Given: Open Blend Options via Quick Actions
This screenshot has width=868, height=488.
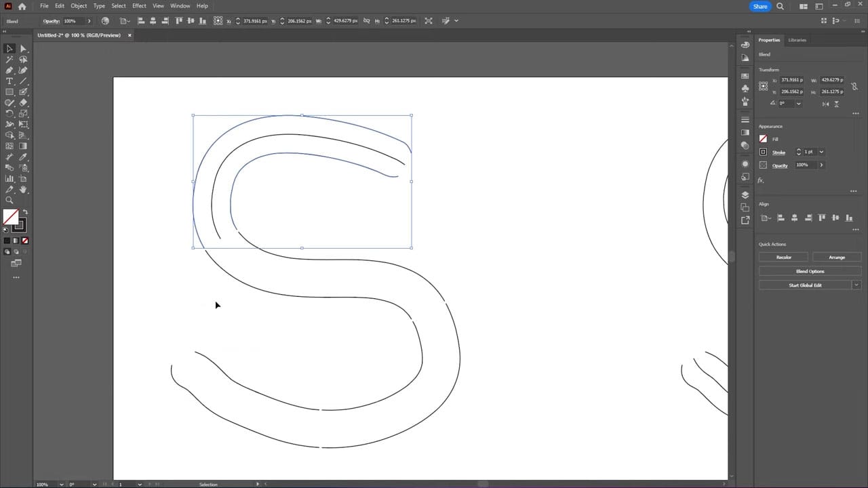Looking at the screenshot, I should (x=810, y=271).
